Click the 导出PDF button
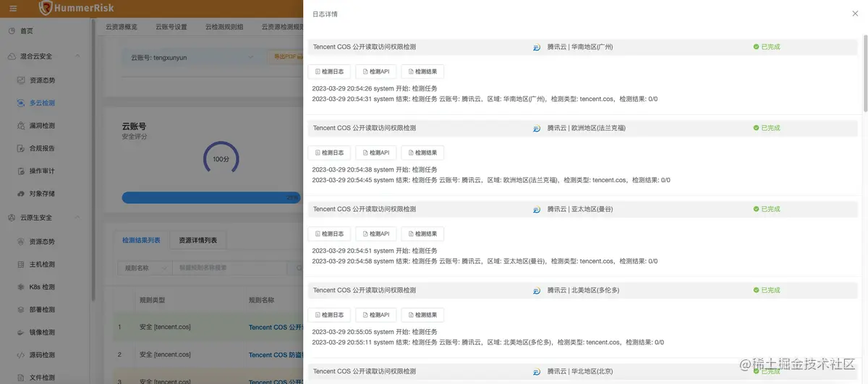The height and width of the screenshot is (384, 868). [285, 56]
